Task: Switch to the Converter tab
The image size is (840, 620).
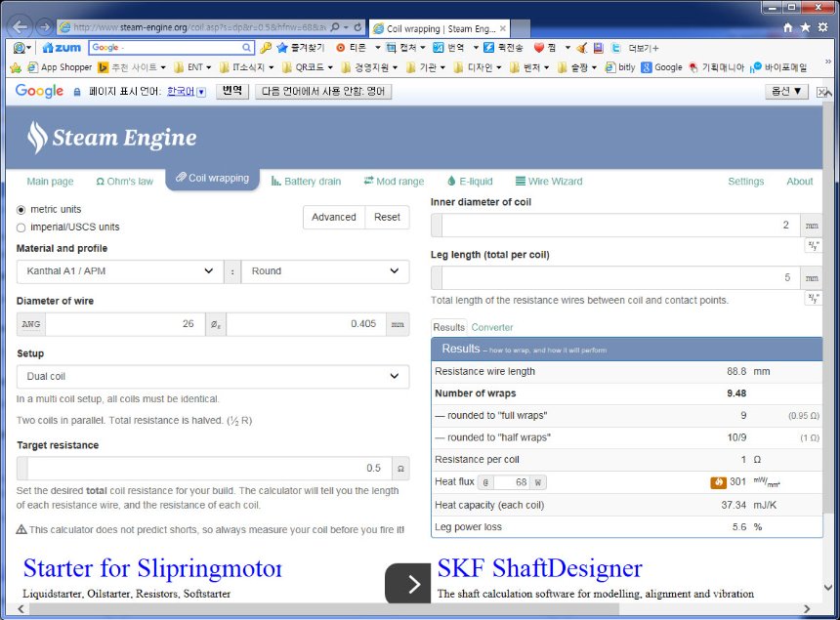Action: [491, 327]
